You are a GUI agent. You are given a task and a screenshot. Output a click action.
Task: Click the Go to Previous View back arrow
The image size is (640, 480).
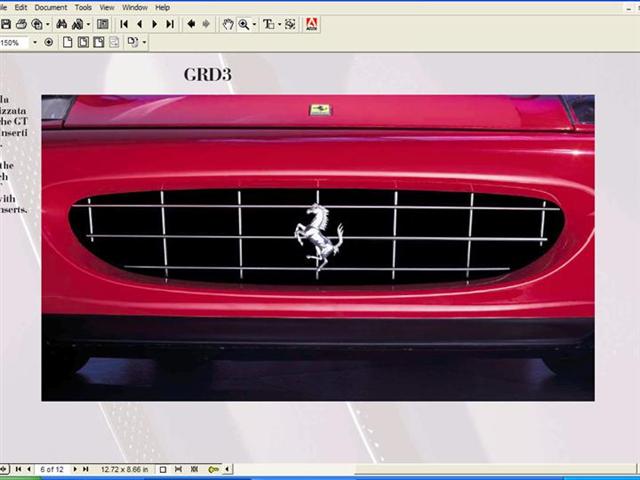tap(191, 24)
